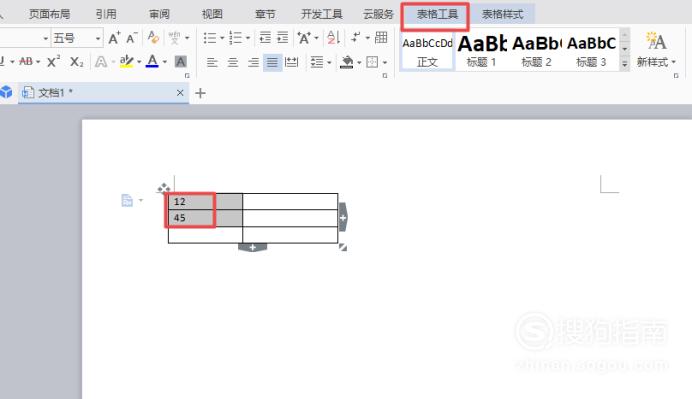
Task: Click the bulleted list icon
Action: pos(210,38)
